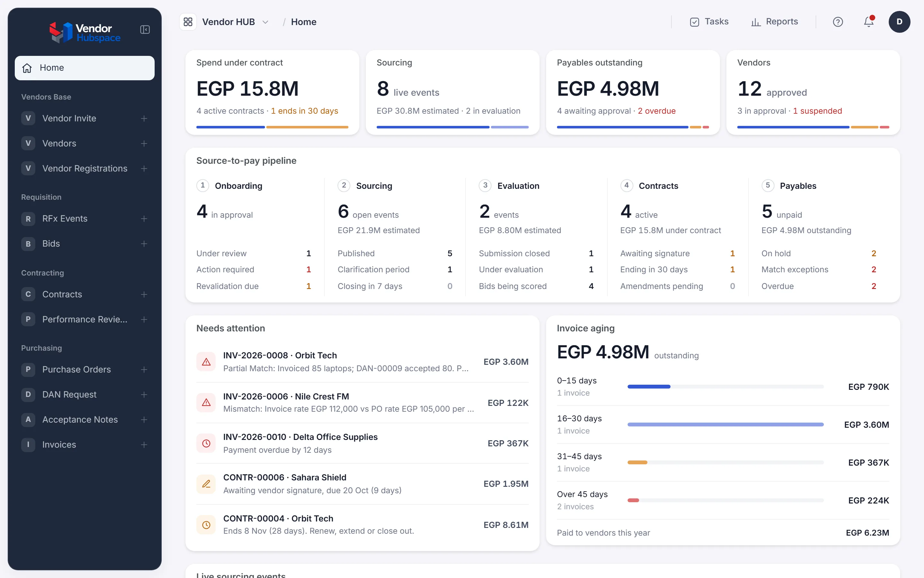Add new Vendor Invite with plus icon
Image resolution: width=924 pixels, height=578 pixels.
pyautogui.click(x=144, y=118)
